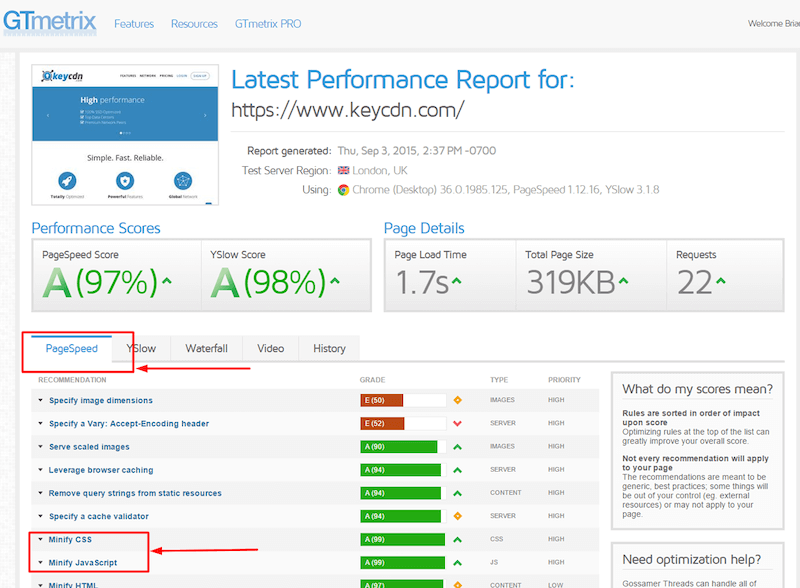This screenshot has width=800, height=588.
Task: Click the RECOMMENDATION column header
Action: tap(72, 380)
